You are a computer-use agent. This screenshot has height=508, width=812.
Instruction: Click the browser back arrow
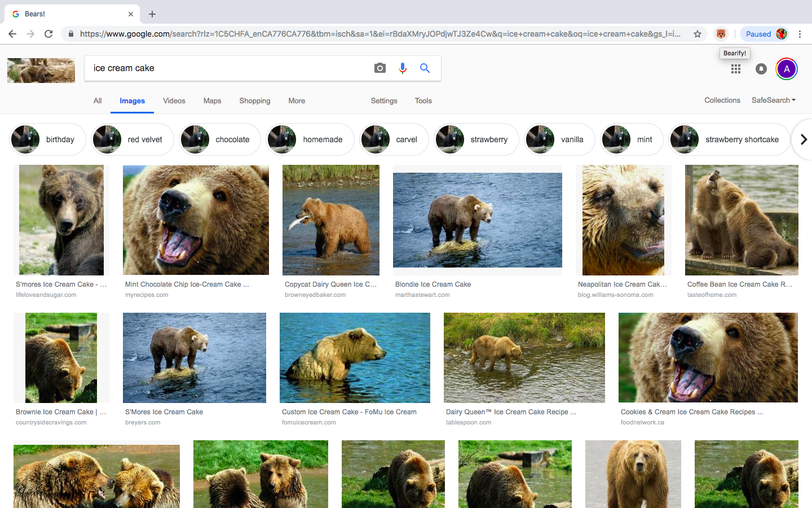tap(12, 34)
